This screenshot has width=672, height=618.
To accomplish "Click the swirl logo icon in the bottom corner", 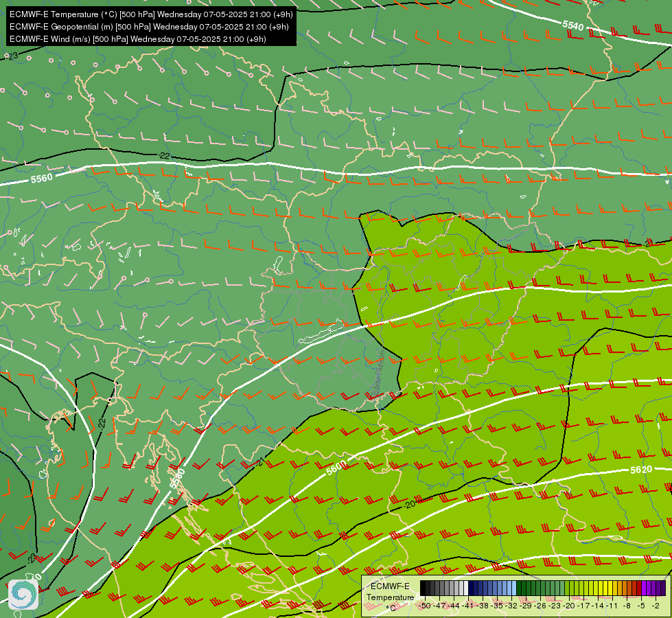I will pyautogui.click(x=23, y=595).
